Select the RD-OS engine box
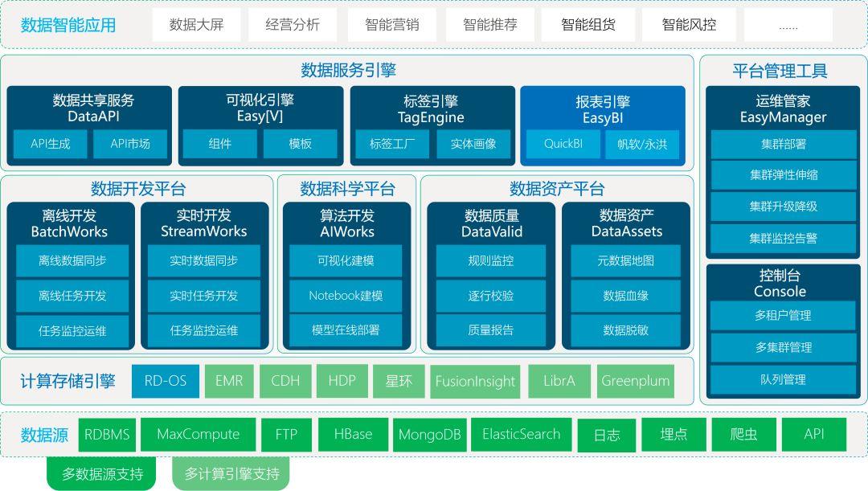Viewport: 868px width, 491px height. tap(166, 381)
